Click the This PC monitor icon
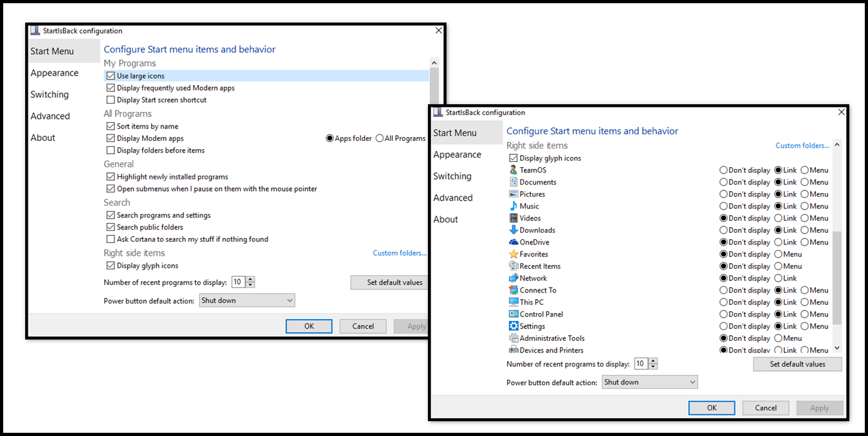The image size is (868, 436). (513, 302)
